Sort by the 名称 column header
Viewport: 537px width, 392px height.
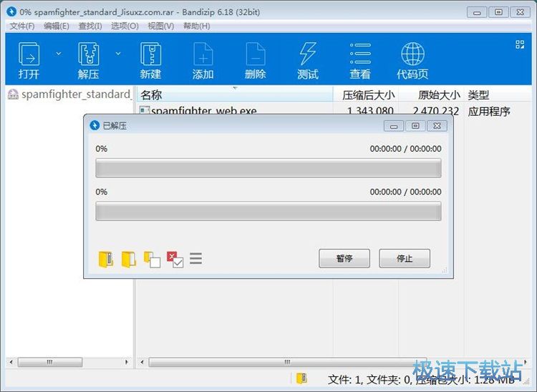(x=235, y=94)
